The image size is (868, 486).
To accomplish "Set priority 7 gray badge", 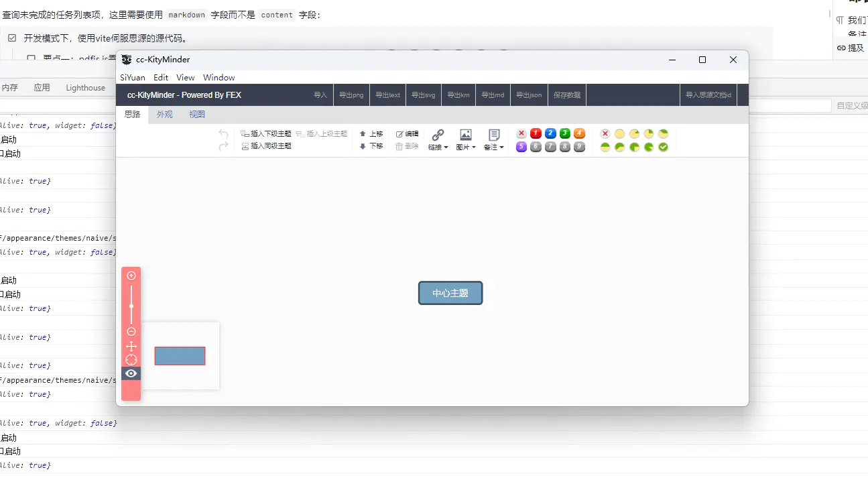I will [550, 147].
